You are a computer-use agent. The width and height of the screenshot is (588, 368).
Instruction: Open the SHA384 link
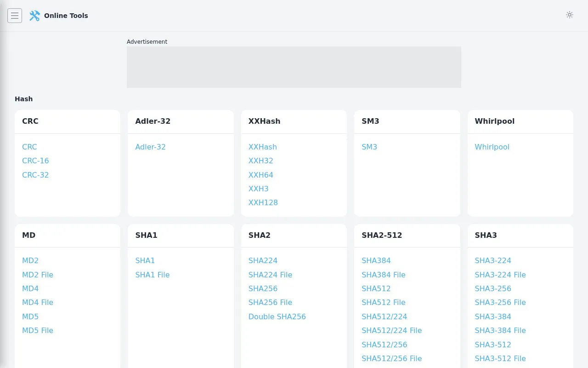pyautogui.click(x=376, y=260)
